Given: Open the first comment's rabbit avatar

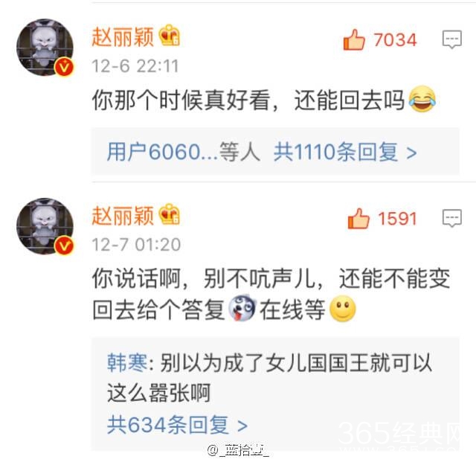Looking at the screenshot, I should pyautogui.click(x=45, y=47).
